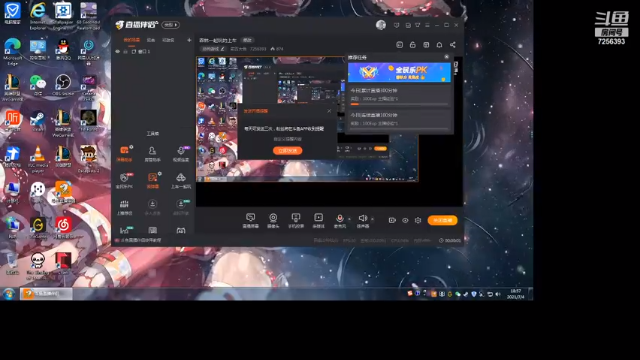Expand microphone options arrow
640x360 pixels.
(x=349, y=219)
